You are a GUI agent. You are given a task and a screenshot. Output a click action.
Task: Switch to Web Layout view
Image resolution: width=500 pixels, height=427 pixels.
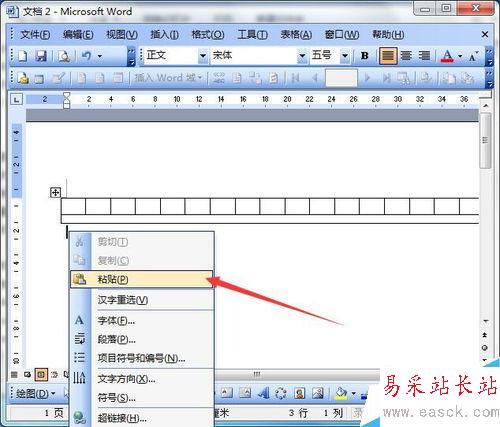pyautogui.click(x=27, y=375)
